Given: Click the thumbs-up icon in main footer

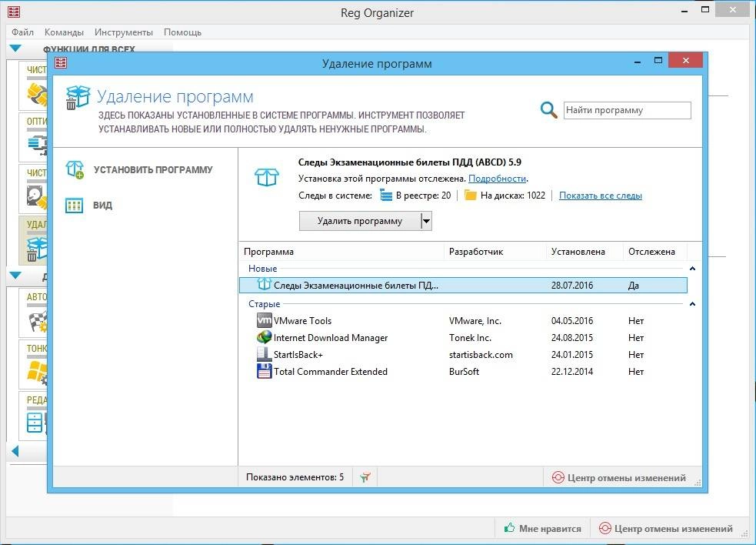Looking at the screenshot, I should point(509,527).
